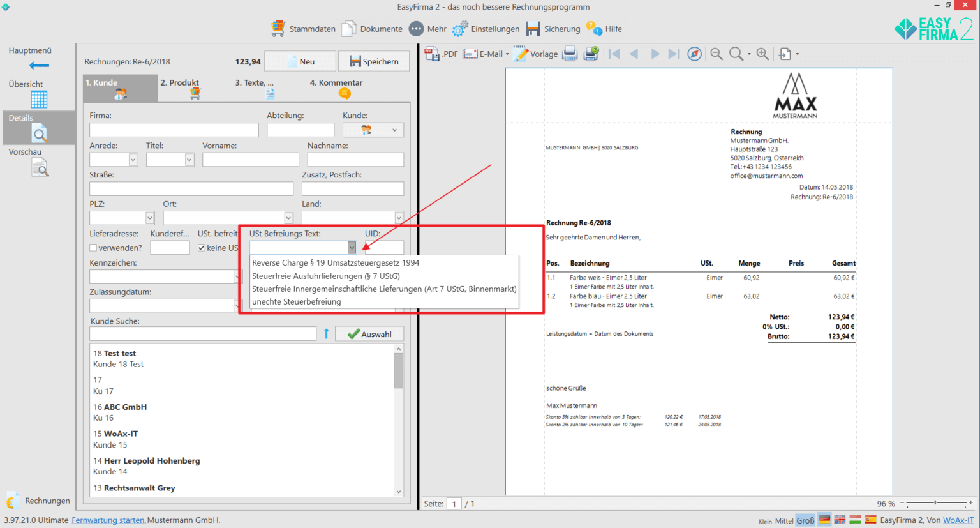Open Übersicht grid view in sidebar
This screenshot has width=980, height=528.
[39, 99]
